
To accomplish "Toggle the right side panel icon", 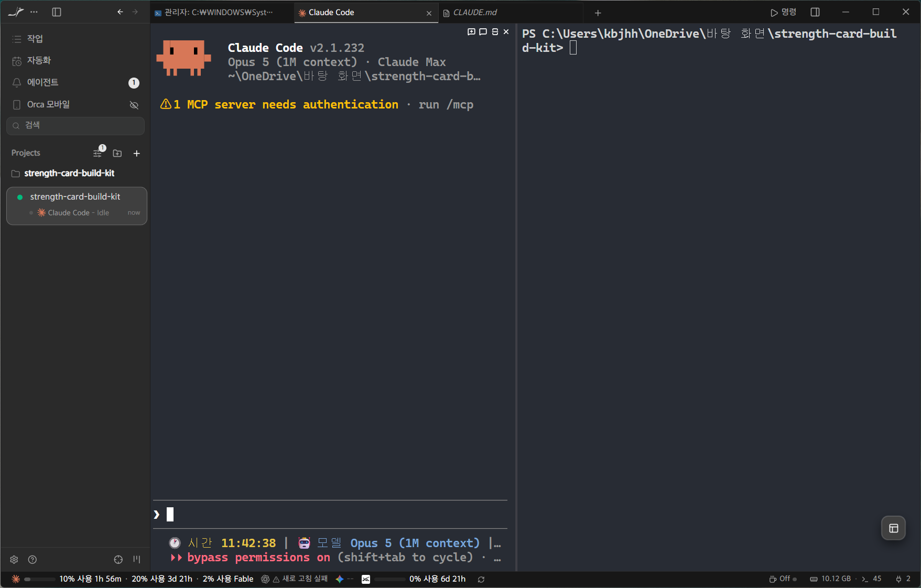I will (815, 12).
